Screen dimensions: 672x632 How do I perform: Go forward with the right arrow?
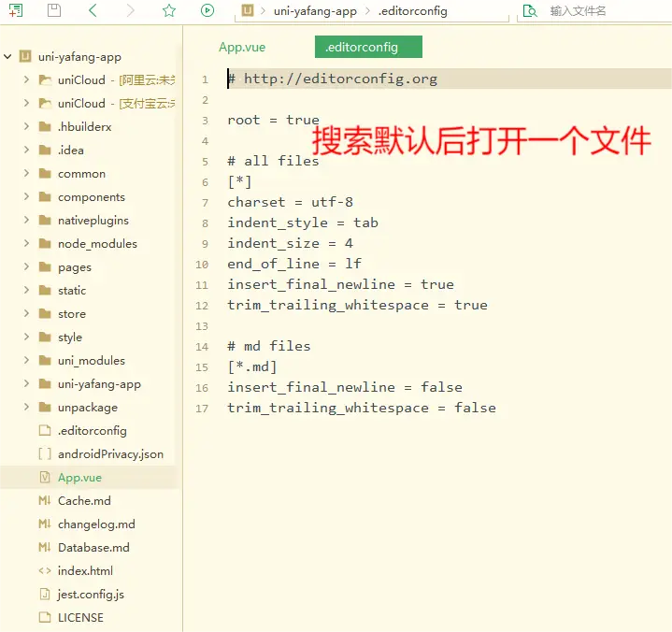[131, 10]
